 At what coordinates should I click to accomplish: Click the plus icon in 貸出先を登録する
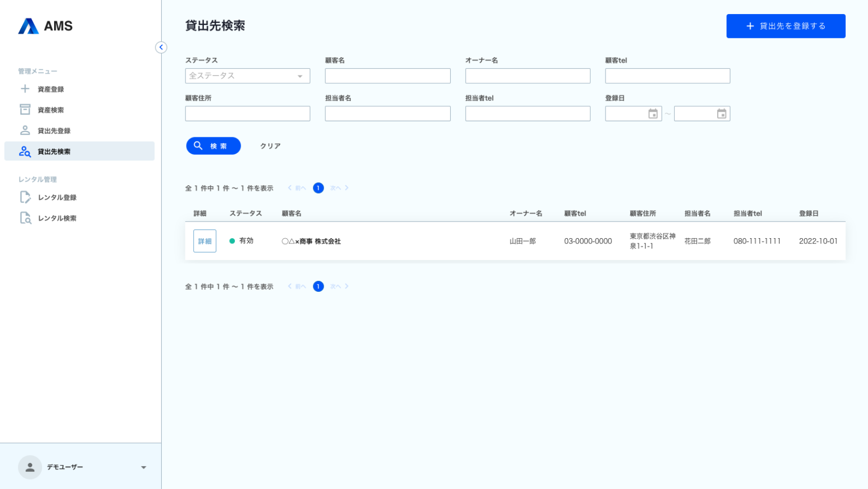point(750,26)
